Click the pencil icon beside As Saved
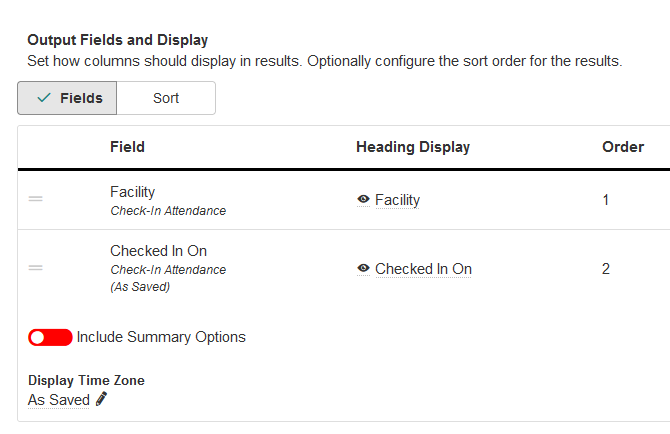The image size is (670, 434). click(x=102, y=400)
